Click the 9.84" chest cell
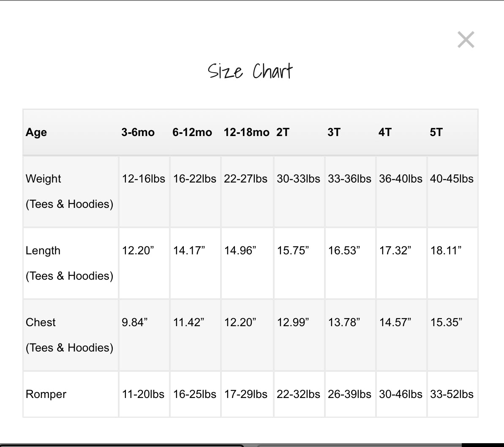 point(135,322)
